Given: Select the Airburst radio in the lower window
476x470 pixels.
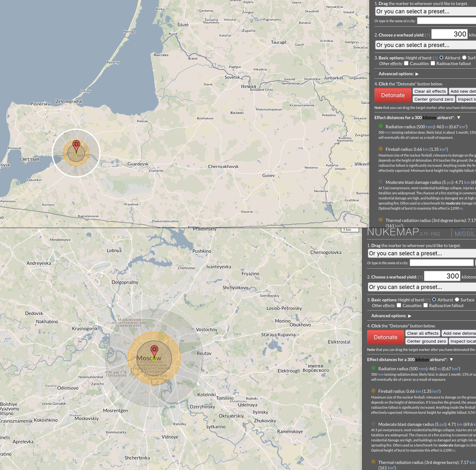Looking at the screenshot, I should [x=434, y=299].
